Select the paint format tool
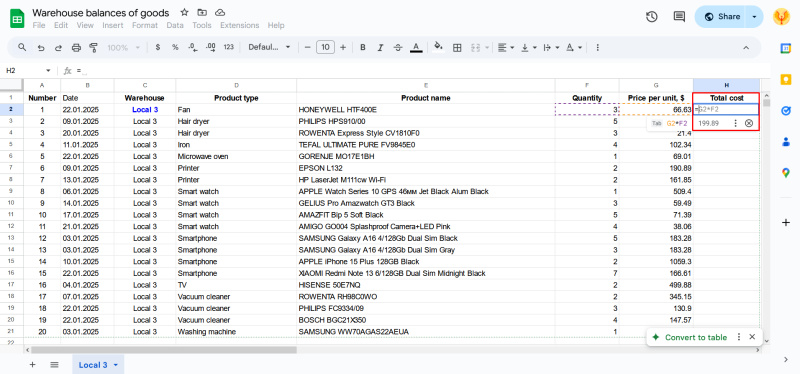Screen dimensions: 800x374 (x=93, y=47)
